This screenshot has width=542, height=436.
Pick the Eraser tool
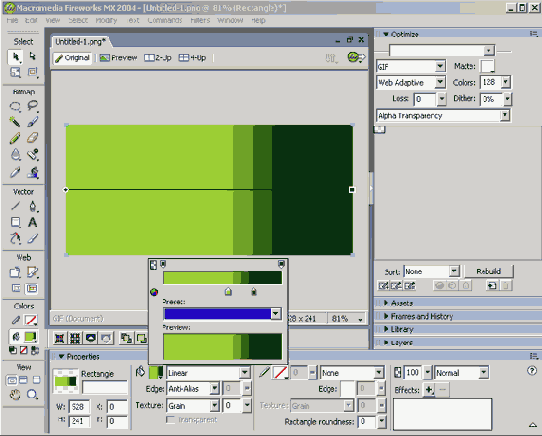[x=32, y=138]
